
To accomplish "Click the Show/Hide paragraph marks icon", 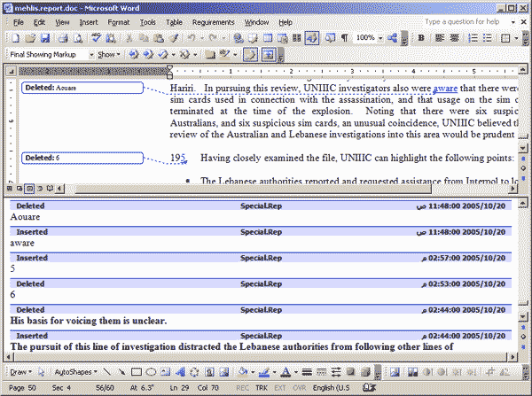I will click(x=344, y=38).
